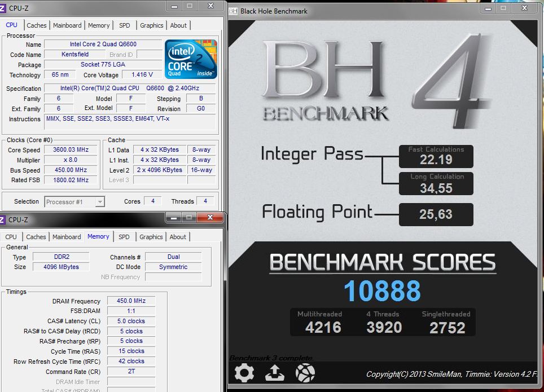Image resolution: width=544 pixels, height=392 pixels.
Task: Click the Core Speed value 3600.03 MHz
Action: point(71,150)
